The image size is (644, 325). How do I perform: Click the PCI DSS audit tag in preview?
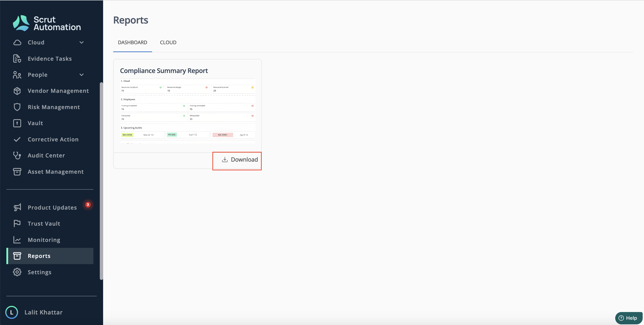[171, 135]
